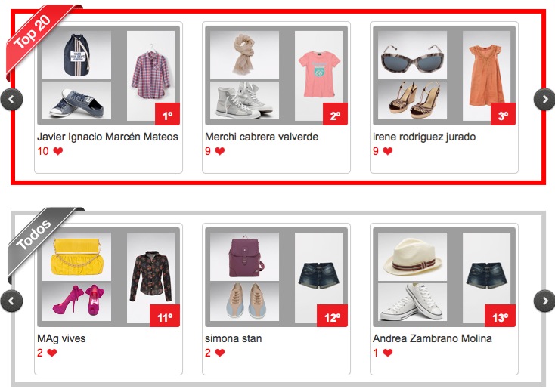555x392 pixels.
Task: Open the sunglasses image in the 3º outfit
Action: click(x=412, y=54)
